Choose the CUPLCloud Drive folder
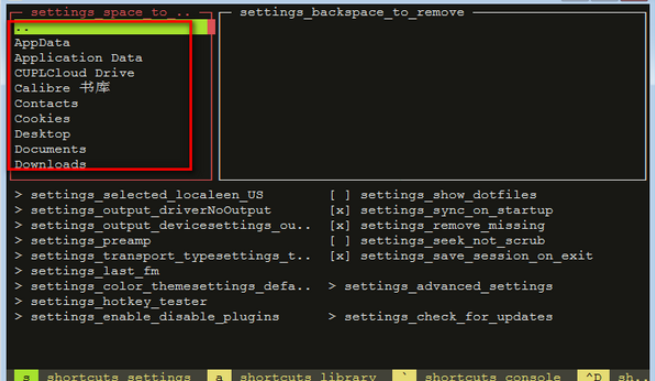This screenshot has width=655, height=381. (74, 73)
